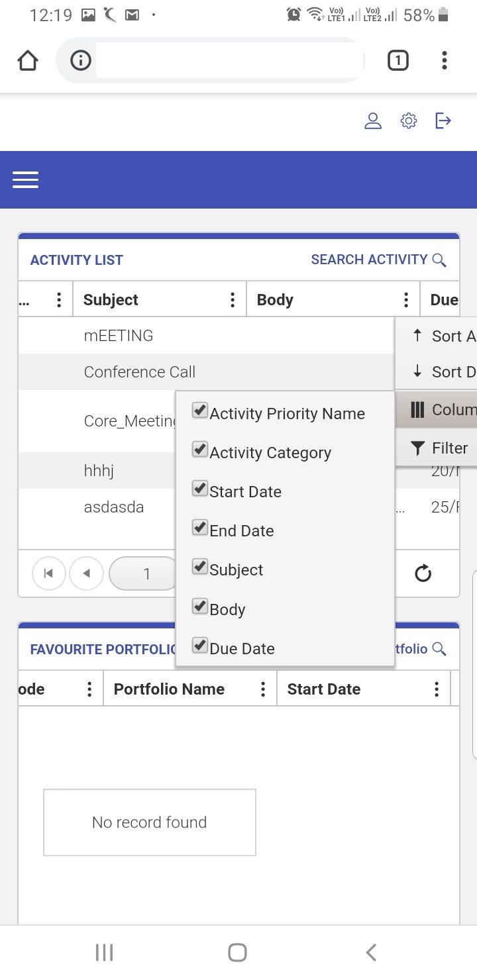Click the browser home icon
477x980 pixels.
point(28,61)
